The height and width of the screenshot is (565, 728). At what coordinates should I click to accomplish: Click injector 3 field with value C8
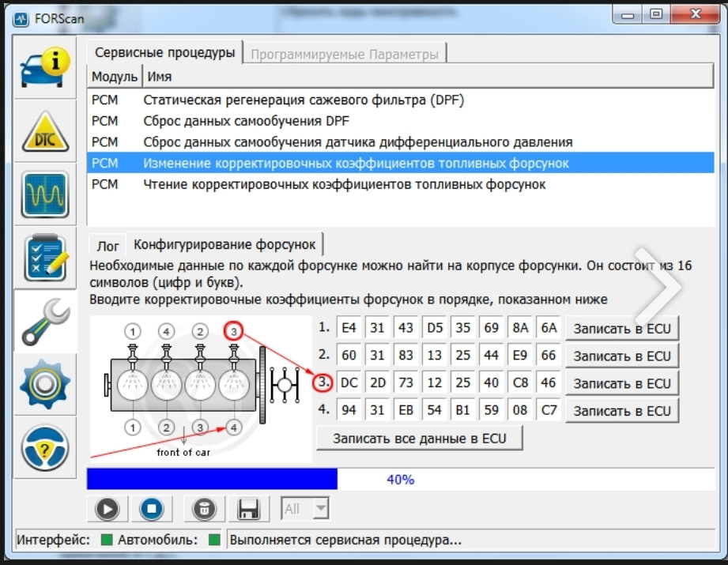pyautogui.click(x=520, y=382)
